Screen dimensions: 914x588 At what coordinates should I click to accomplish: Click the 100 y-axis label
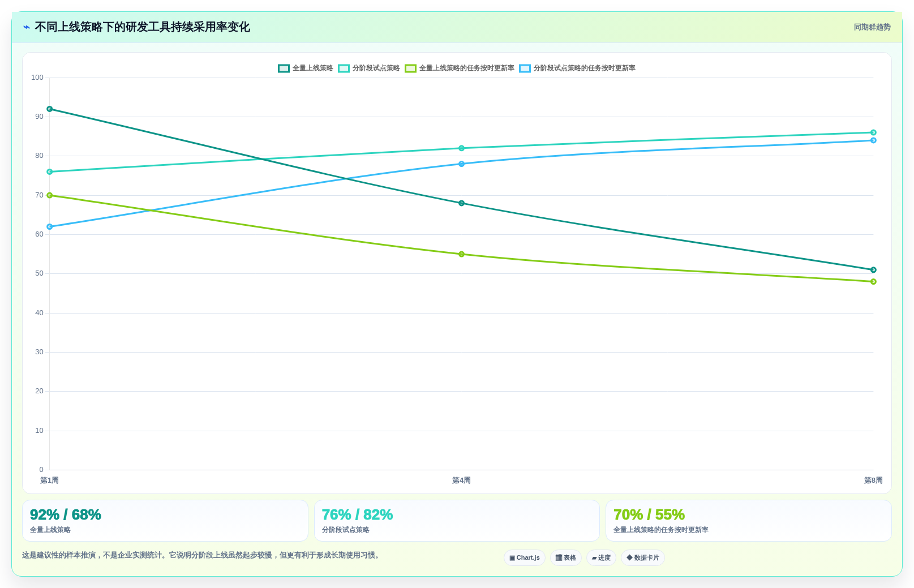tap(37, 78)
